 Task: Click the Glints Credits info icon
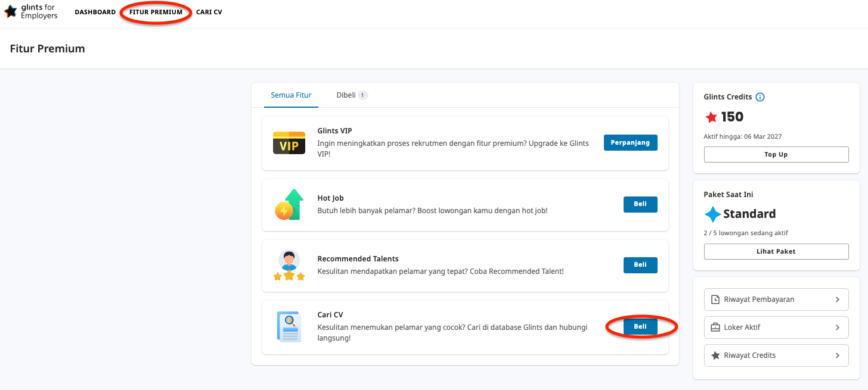tap(760, 97)
